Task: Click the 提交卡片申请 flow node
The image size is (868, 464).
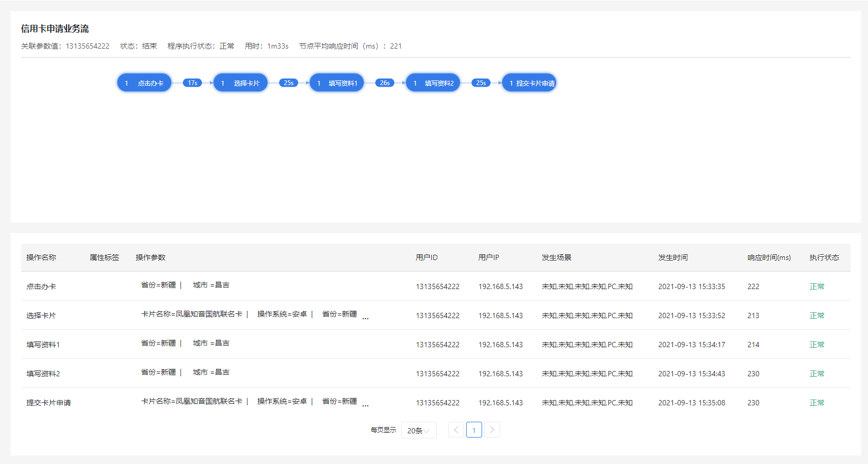Action: click(529, 83)
